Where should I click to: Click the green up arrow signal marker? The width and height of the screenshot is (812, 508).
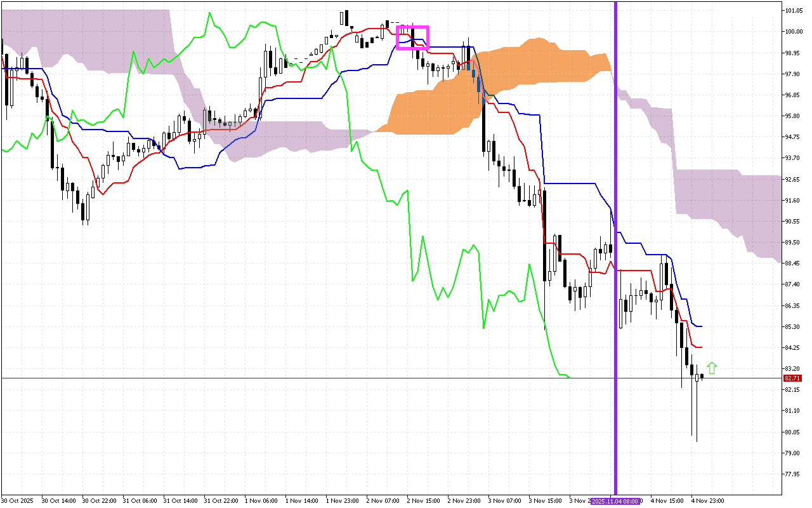click(x=712, y=368)
